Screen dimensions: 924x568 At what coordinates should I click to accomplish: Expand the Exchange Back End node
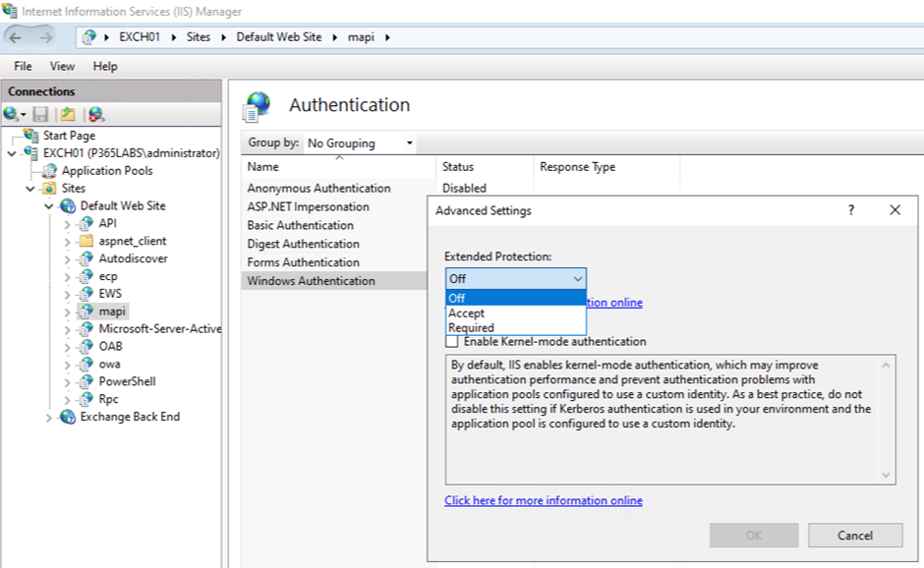coord(49,418)
